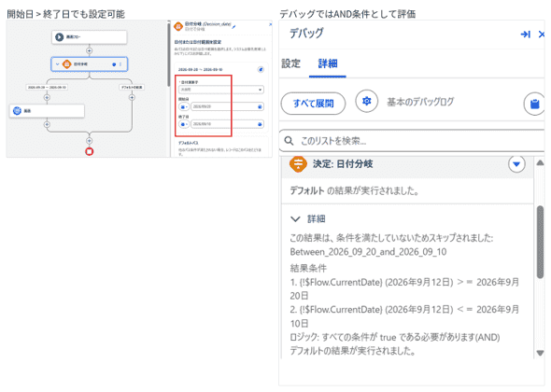Open the 決定: 日付分岐 row dropdown arrow

pyautogui.click(x=516, y=163)
